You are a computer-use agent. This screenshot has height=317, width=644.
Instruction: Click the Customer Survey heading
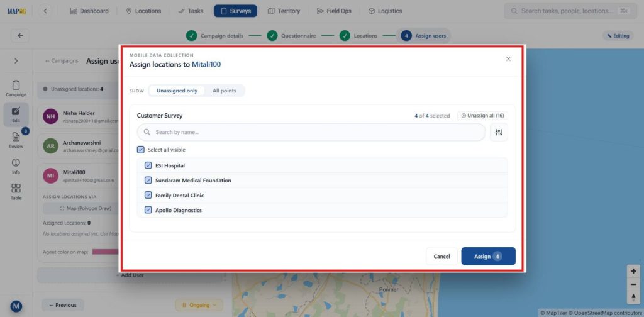160,116
